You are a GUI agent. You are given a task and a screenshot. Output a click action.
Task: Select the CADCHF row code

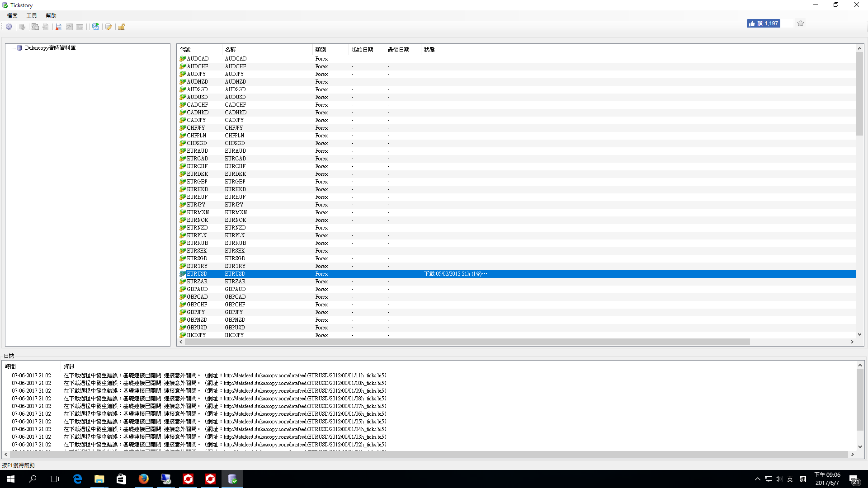[198, 105]
